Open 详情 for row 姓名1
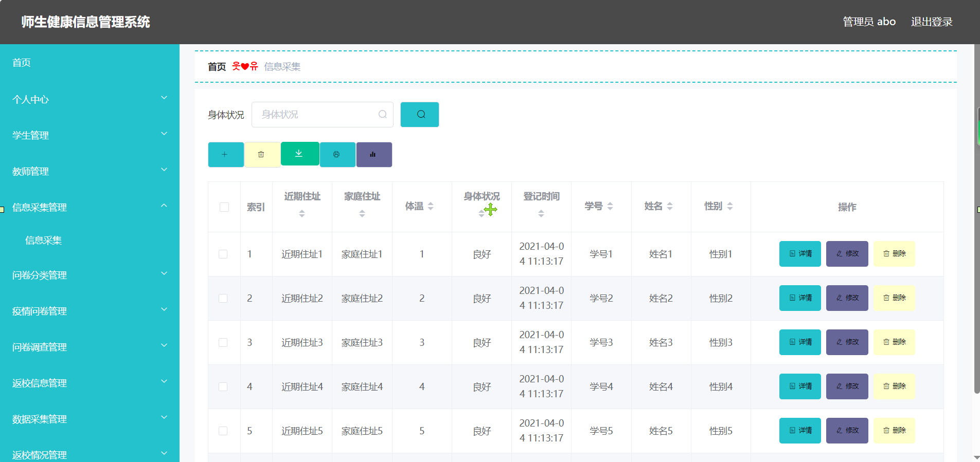The width and height of the screenshot is (980, 462). pyautogui.click(x=800, y=254)
